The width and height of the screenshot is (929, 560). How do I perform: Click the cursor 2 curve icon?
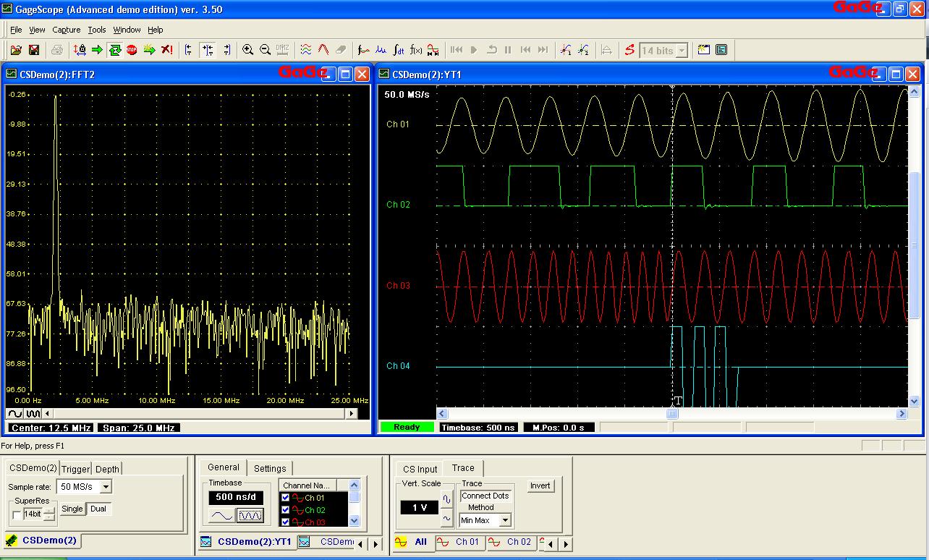click(583, 50)
